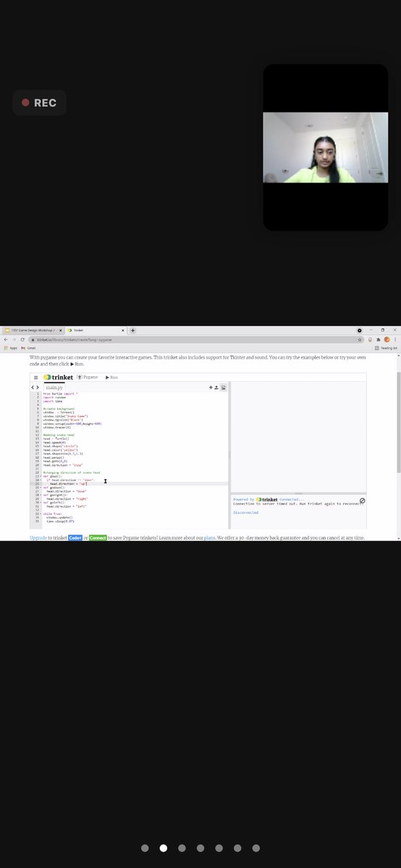The height and width of the screenshot is (868, 401).
Task: Select the fourth slide pagination dot
Action: (200, 848)
